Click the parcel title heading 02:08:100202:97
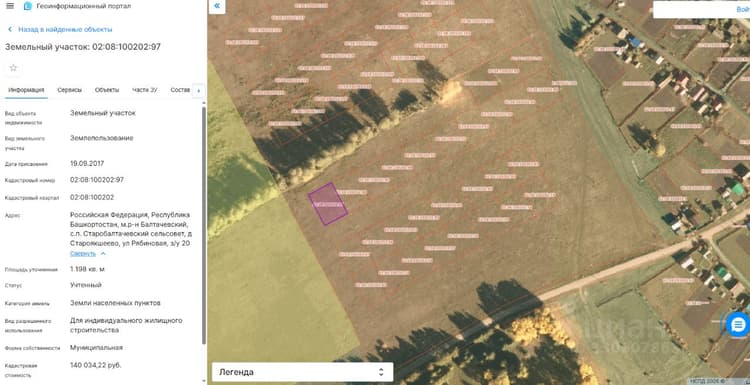 pos(83,47)
